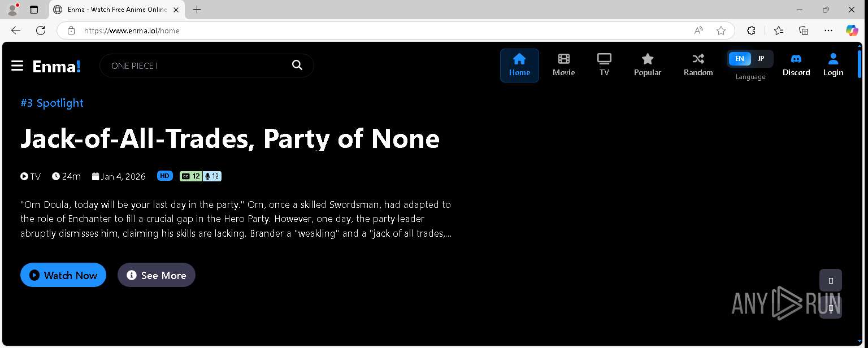Viewport: 868px width, 348px height.
Task: Open the Login page
Action: pyautogui.click(x=833, y=66)
